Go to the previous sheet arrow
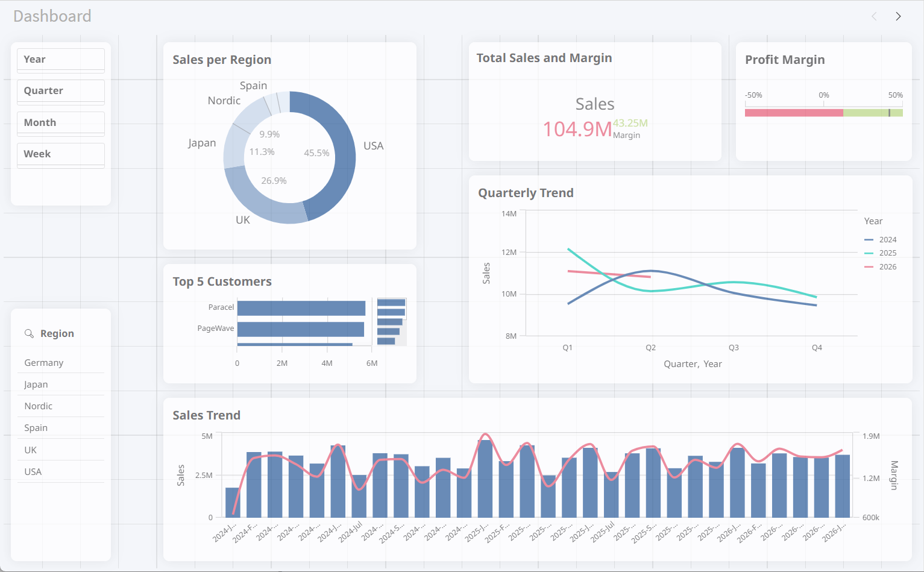The height and width of the screenshot is (572, 924). pyautogui.click(x=874, y=16)
